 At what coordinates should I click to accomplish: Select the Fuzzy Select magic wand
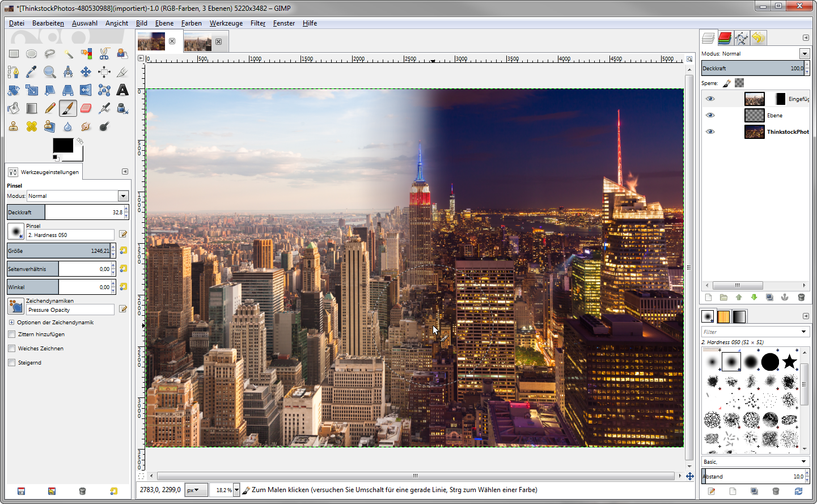68,54
